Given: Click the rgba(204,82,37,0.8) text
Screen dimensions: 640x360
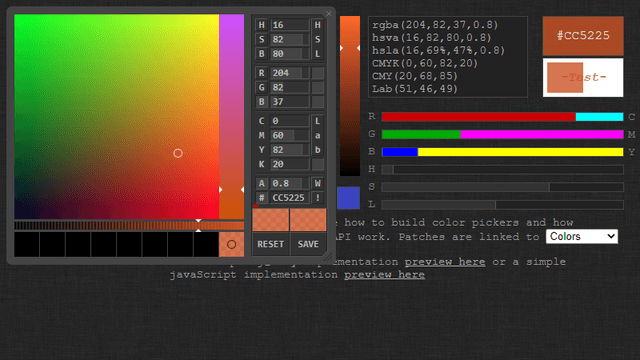Looking at the screenshot, I should click(x=435, y=25).
